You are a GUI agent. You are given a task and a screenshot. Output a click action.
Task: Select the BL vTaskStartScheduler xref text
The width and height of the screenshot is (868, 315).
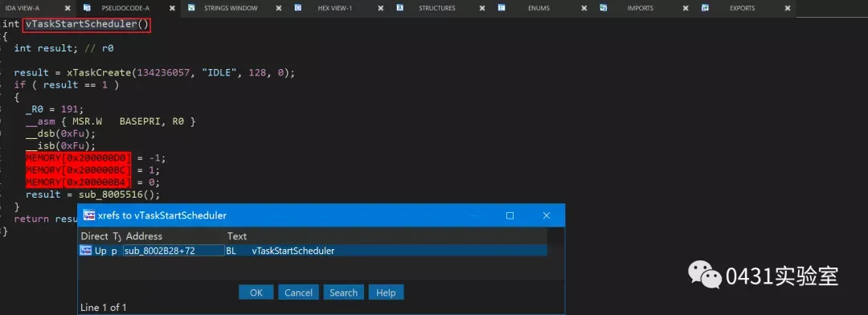click(280, 251)
